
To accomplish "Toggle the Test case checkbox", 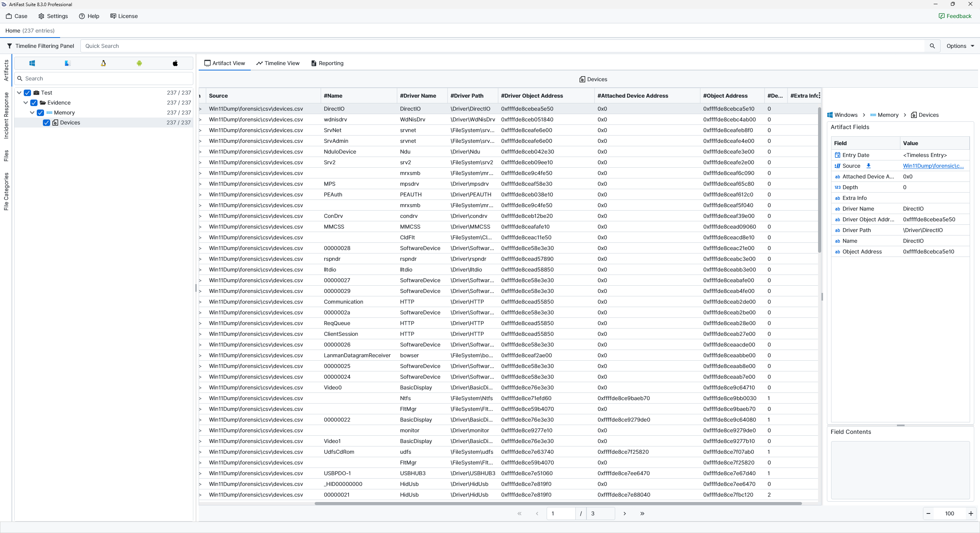I will tap(28, 93).
